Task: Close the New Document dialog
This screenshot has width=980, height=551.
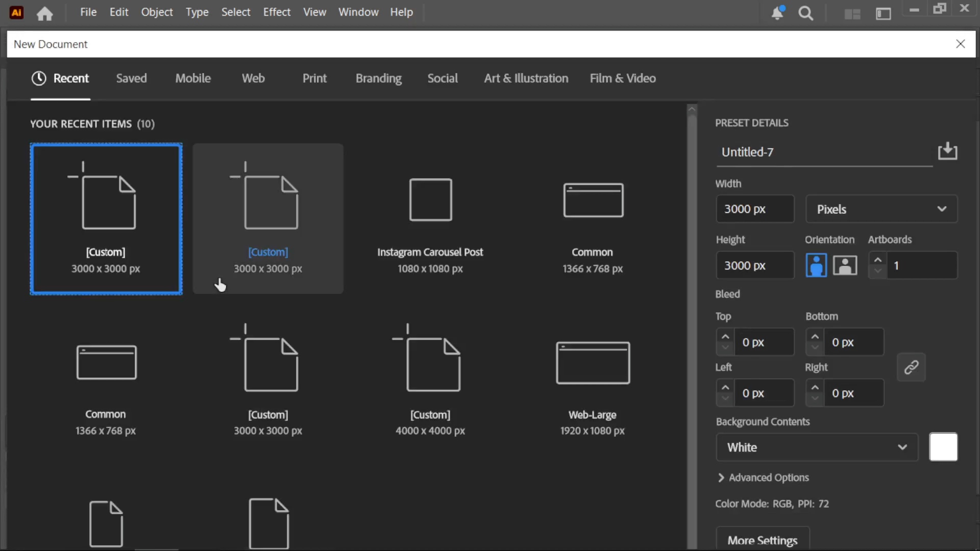Action: pos(961,44)
